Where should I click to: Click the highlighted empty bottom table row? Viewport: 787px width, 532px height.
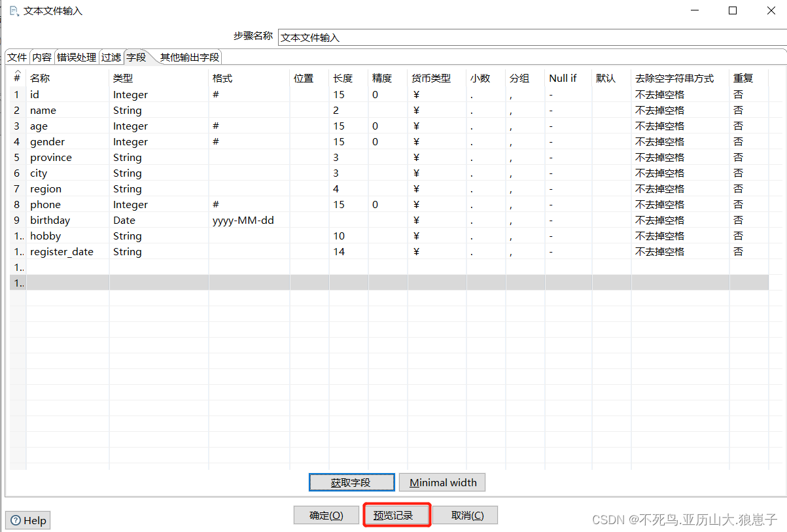(389, 283)
